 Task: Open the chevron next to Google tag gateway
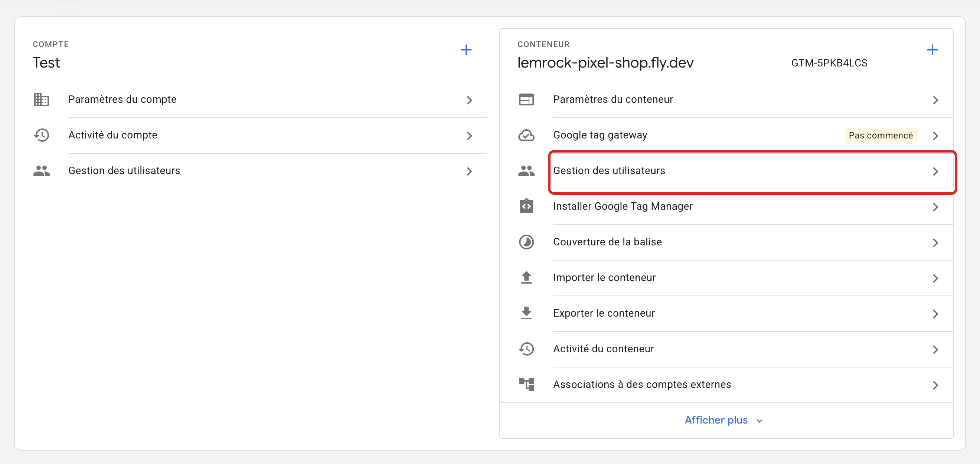[x=935, y=136]
